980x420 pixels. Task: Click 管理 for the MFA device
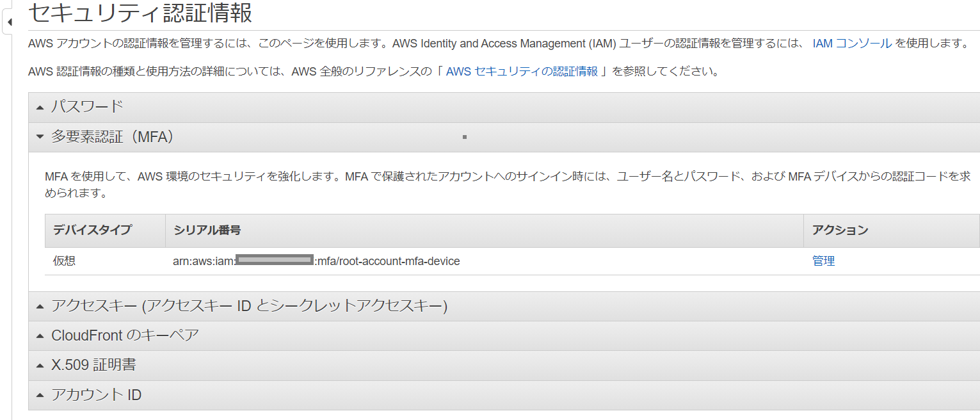[x=823, y=261]
